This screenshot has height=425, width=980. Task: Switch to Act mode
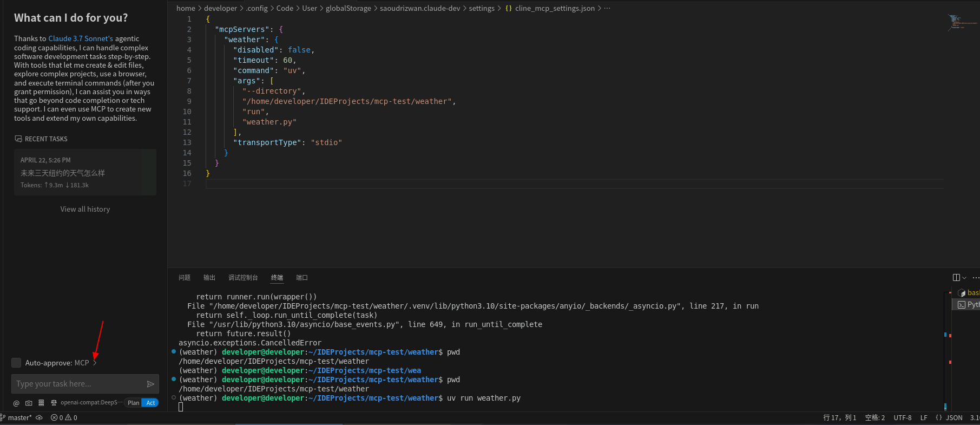(150, 403)
